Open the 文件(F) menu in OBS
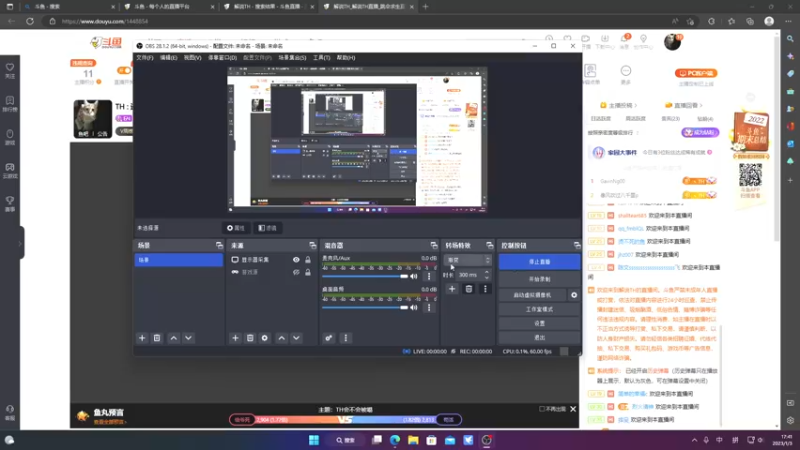800x450 pixels. [144, 58]
